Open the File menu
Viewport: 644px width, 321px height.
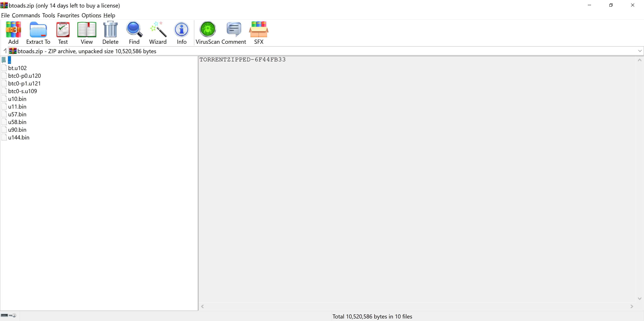click(x=5, y=15)
